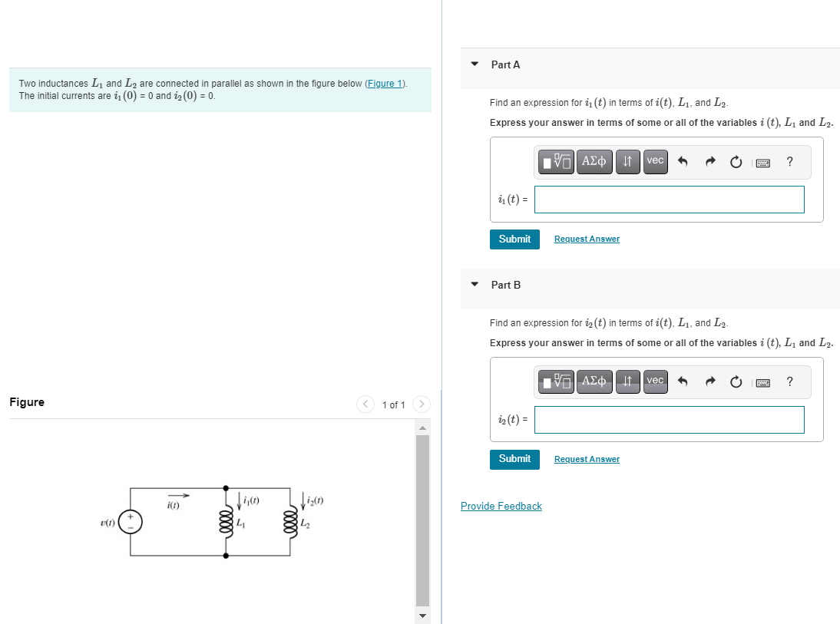Request Answer for Part B
Screen dimensions: 840x624
click(x=587, y=458)
